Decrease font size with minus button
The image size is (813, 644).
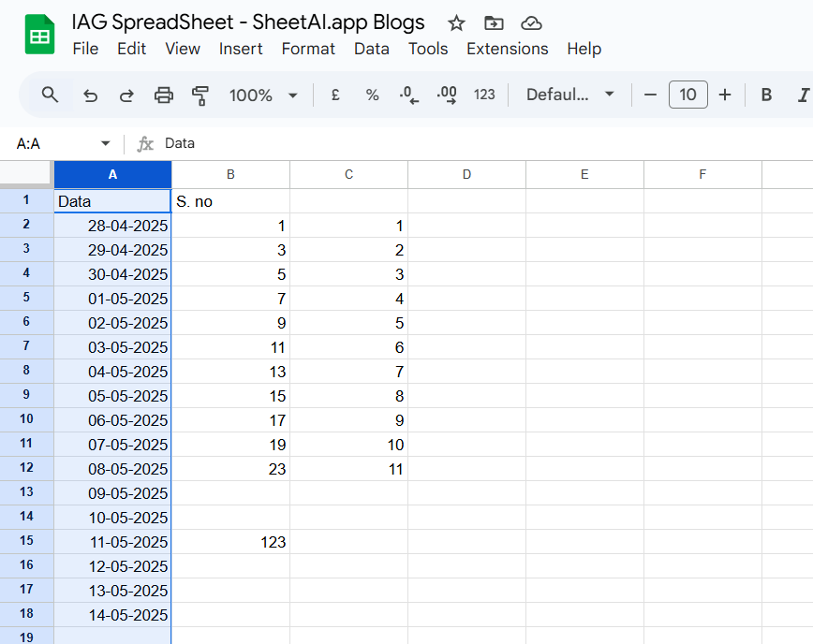click(x=650, y=95)
